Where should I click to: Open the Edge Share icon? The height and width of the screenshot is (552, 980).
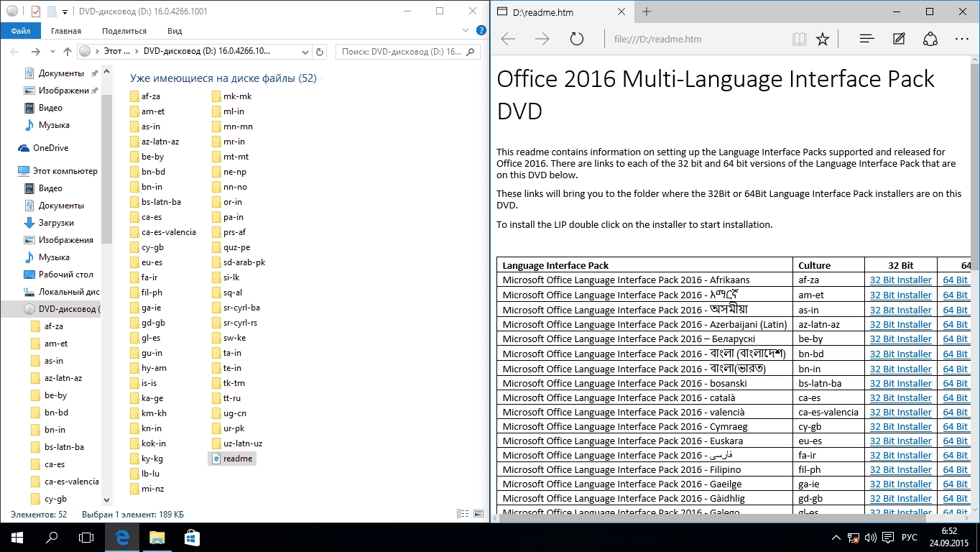click(930, 39)
